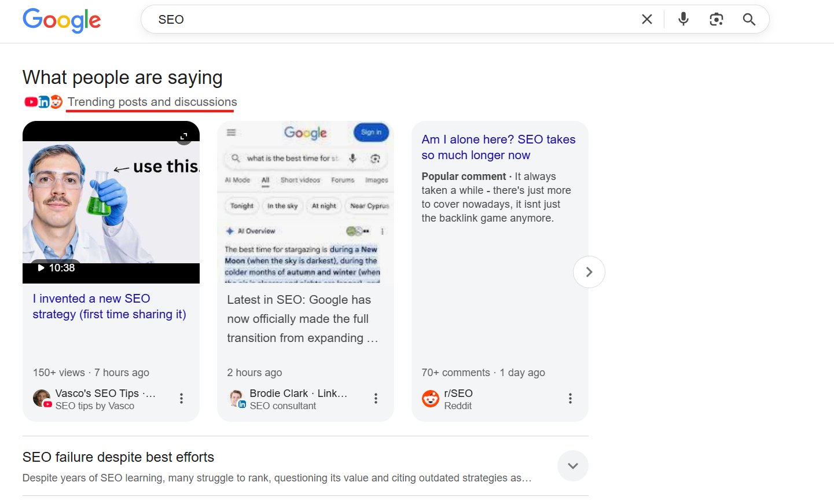The height and width of the screenshot is (504, 834).
Task: Run the search via the magnifier icon
Action: point(750,19)
